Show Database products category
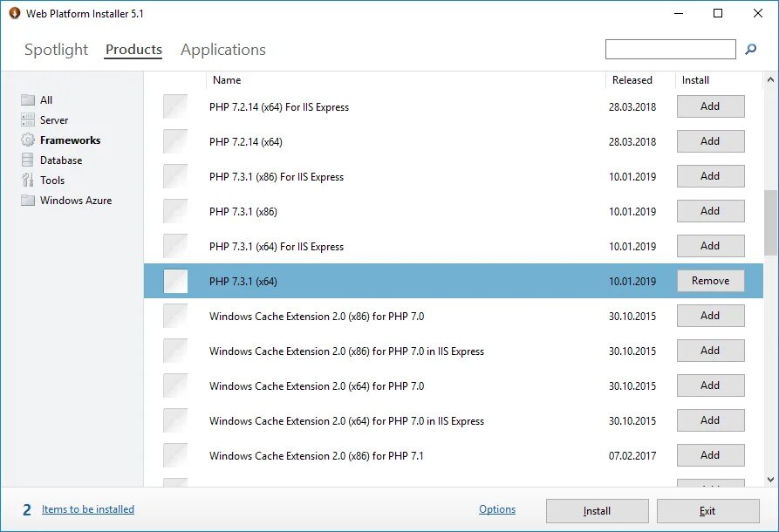Viewport: 779px width, 532px height. (x=61, y=160)
